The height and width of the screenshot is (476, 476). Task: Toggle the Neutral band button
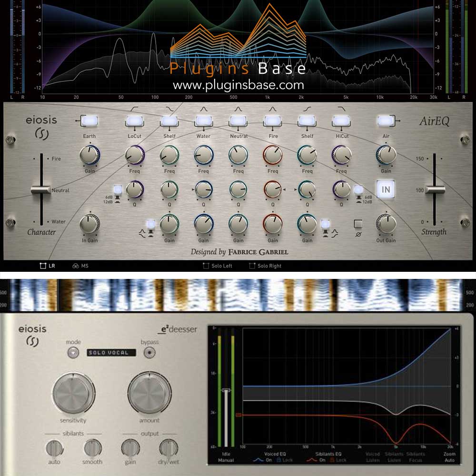coord(238,121)
